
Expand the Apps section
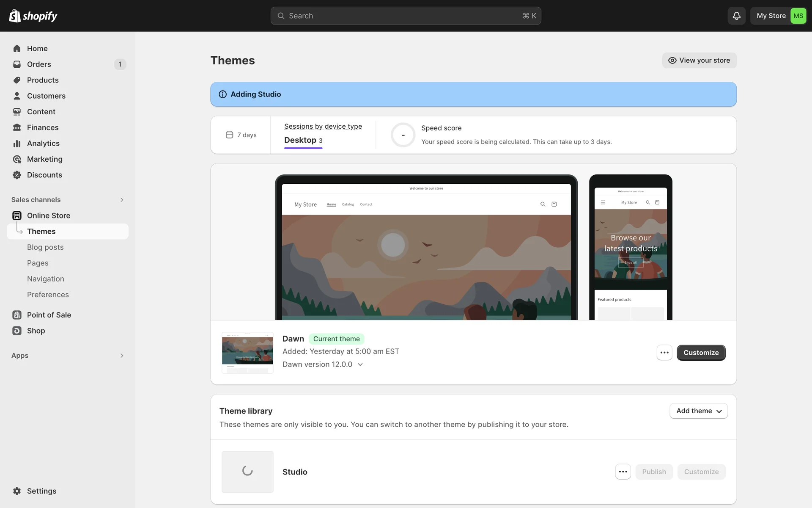pyautogui.click(x=121, y=356)
